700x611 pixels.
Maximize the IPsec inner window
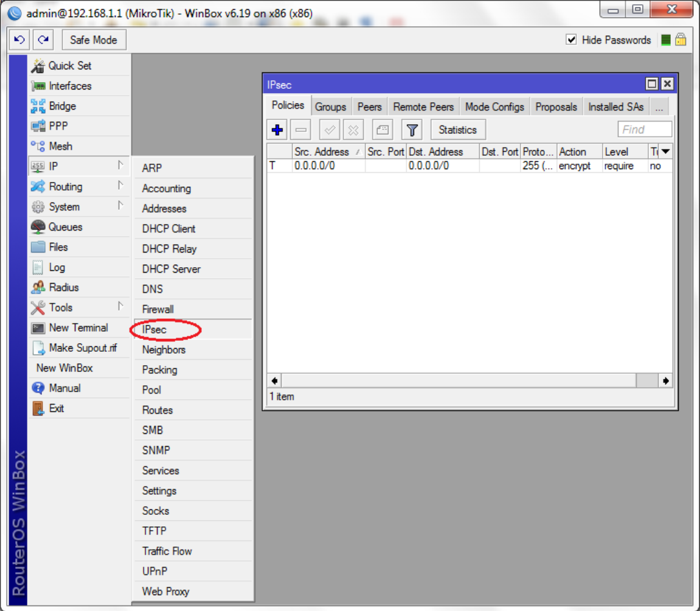[652, 84]
